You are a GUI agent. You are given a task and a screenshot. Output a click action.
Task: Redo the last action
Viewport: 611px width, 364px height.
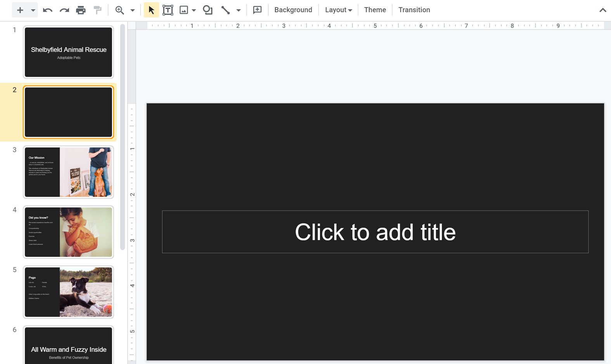click(64, 10)
